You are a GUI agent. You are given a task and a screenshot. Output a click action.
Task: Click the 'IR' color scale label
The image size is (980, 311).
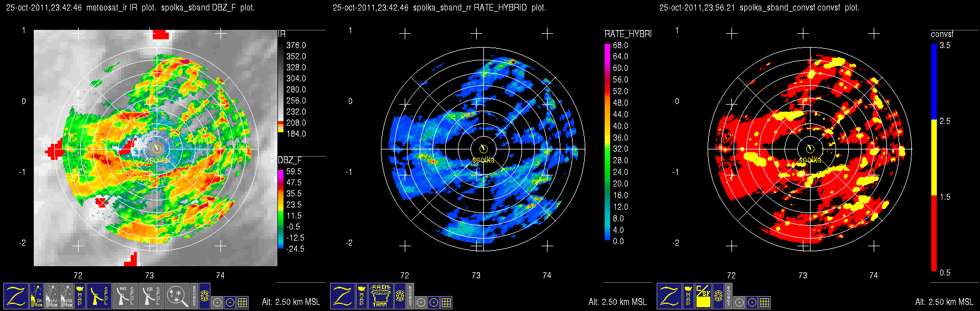(x=282, y=34)
